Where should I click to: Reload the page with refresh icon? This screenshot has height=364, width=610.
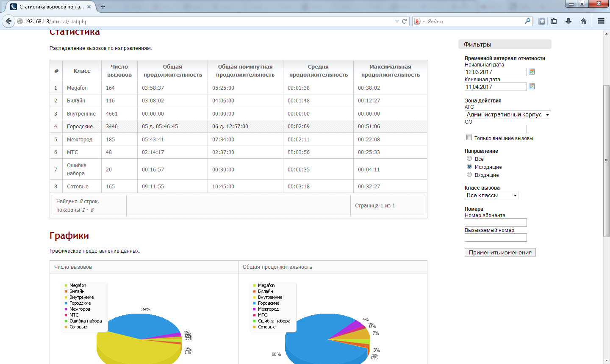(405, 21)
